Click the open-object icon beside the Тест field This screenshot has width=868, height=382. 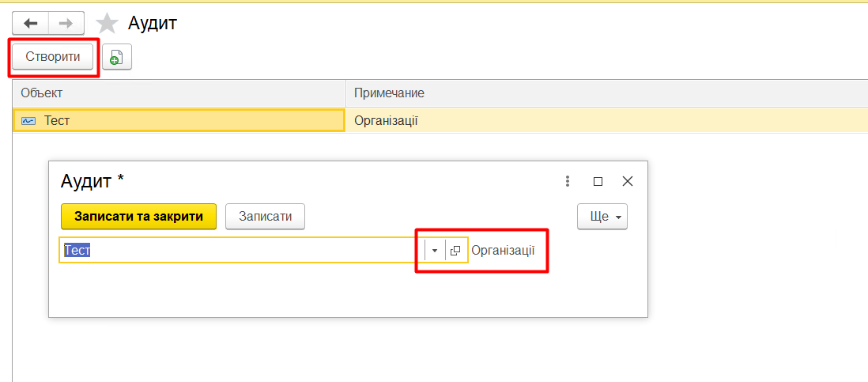coord(455,251)
